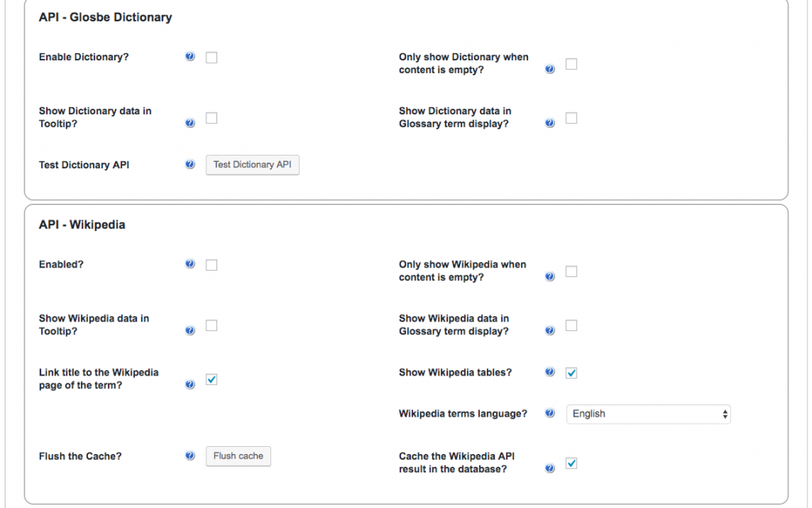This screenshot has height=508, width=812.
Task: View help for "Cache the Wikipedia API result"
Action: 550,468
